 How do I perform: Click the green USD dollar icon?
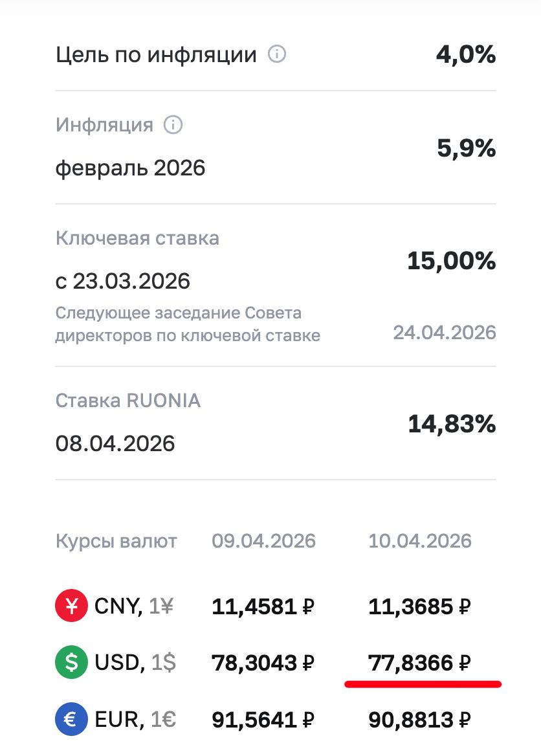click(x=71, y=663)
